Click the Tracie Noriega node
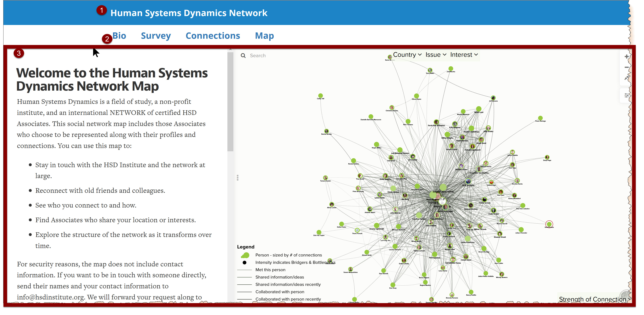Screen dimensions: 644x315 pos(540,118)
